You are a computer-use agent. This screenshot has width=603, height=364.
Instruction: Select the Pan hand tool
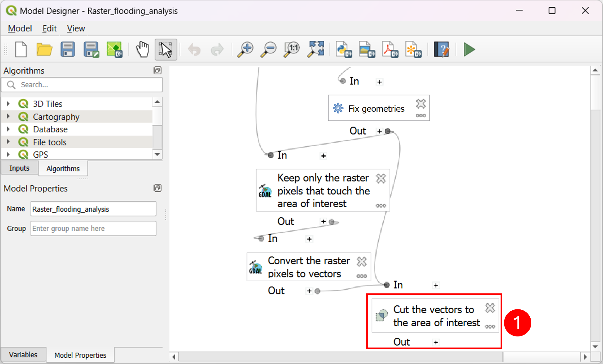[x=143, y=49]
